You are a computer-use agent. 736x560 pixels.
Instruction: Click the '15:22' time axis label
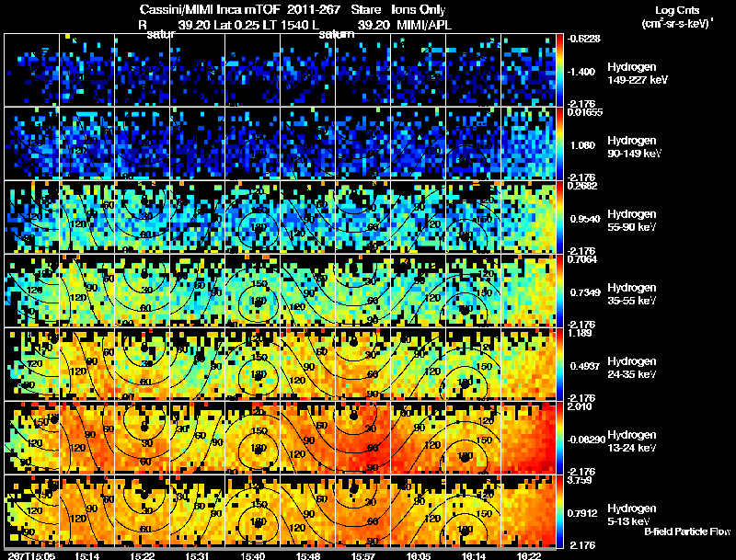(142, 555)
